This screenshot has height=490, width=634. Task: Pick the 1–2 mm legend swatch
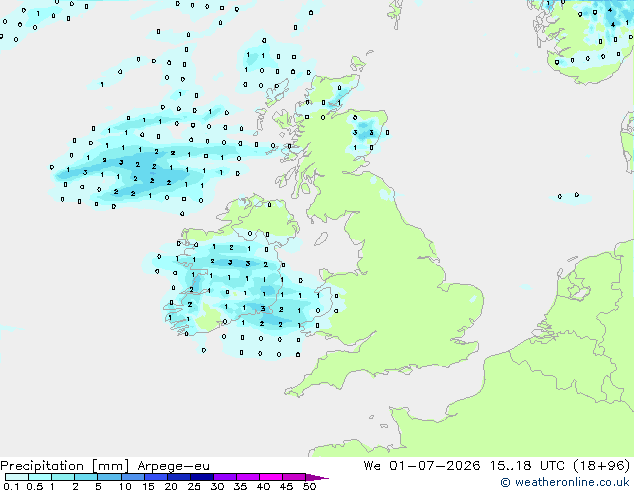point(63,477)
